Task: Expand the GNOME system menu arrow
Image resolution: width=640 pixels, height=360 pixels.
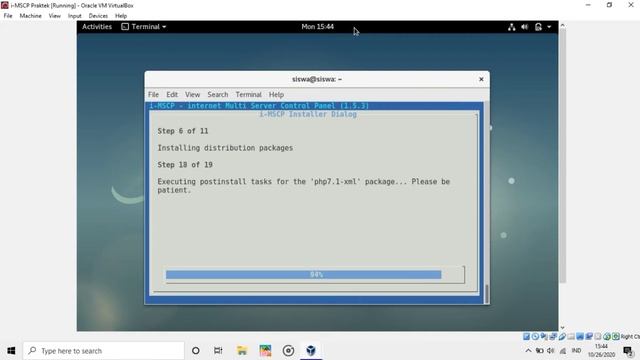Action: pos(549,27)
